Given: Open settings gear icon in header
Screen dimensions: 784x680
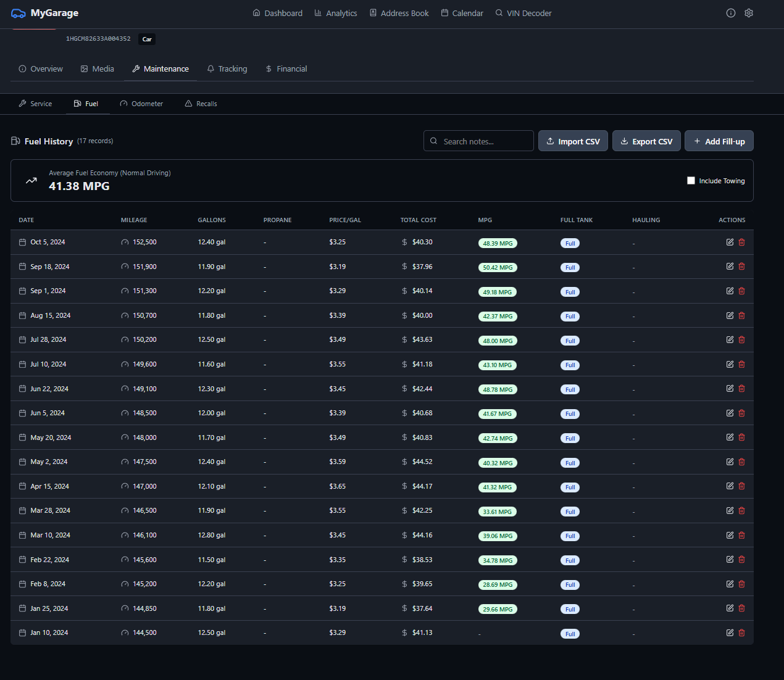Looking at the screenshot, I should click(749, 13).
